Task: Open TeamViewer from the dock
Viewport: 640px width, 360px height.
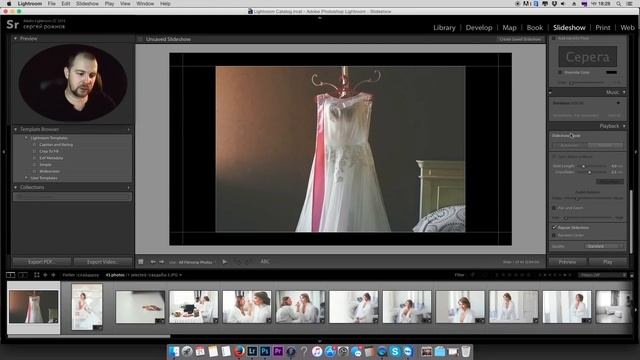Action: point(408,351)
